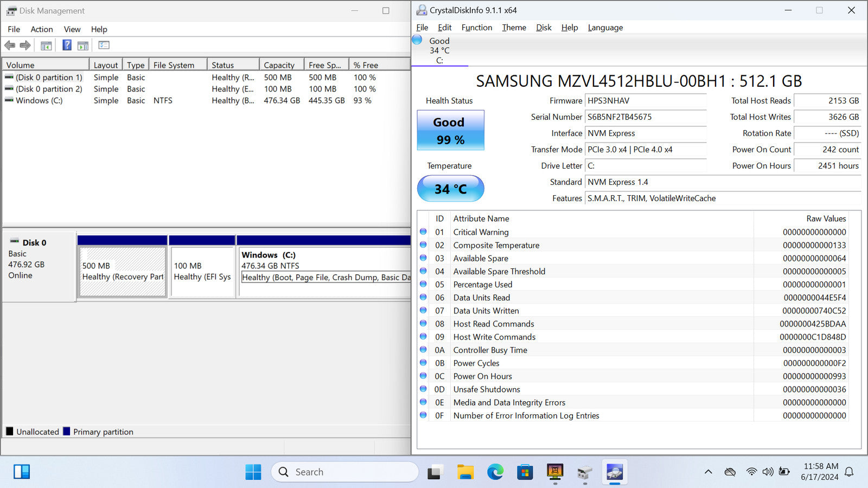
Task: Open the Windows Start menu
Action: coord(253,472)
